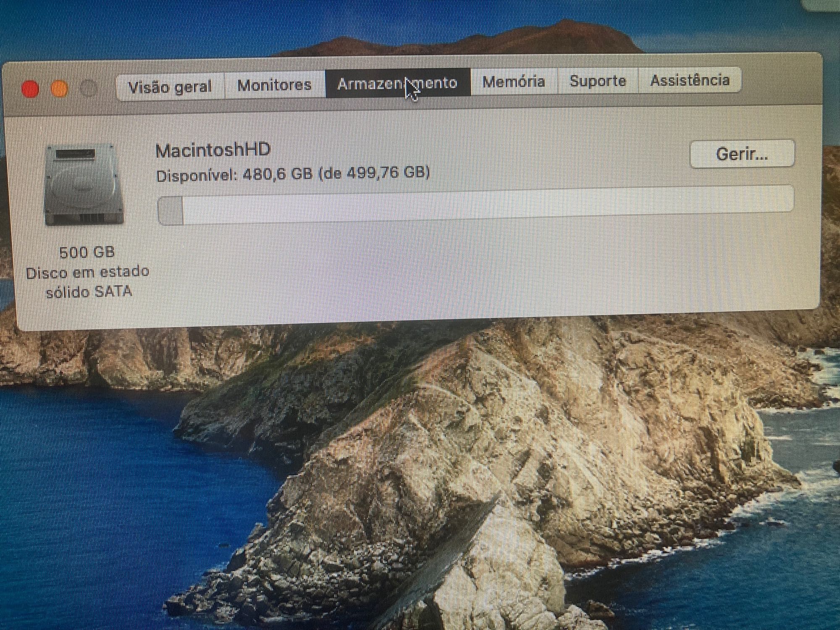Click the 500 GB capacity label
The width and height of the screenshot is (840, 630).
click(x=87, y=252)
